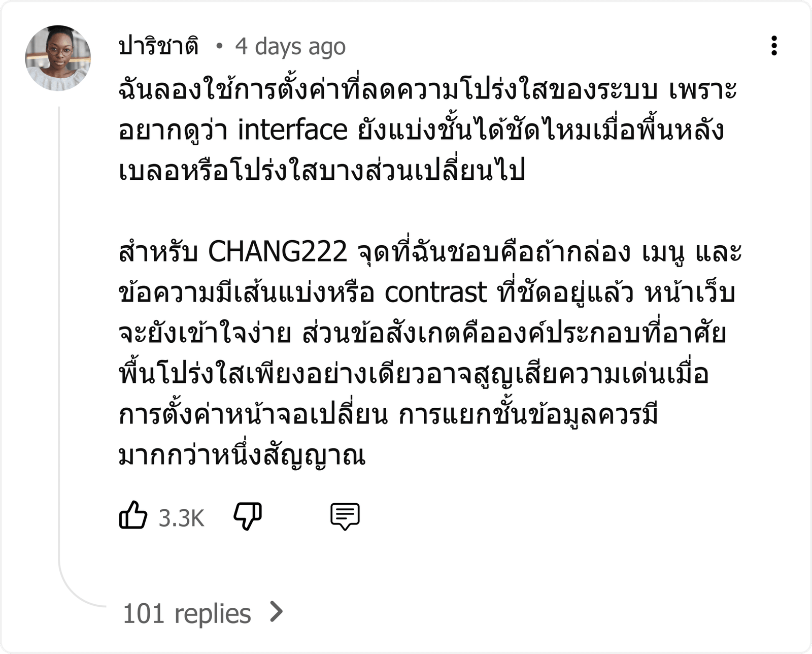Click the word CHANG222 in the comment
The height and width of the screenshot is (654, 812).
[x=278, y=252]
